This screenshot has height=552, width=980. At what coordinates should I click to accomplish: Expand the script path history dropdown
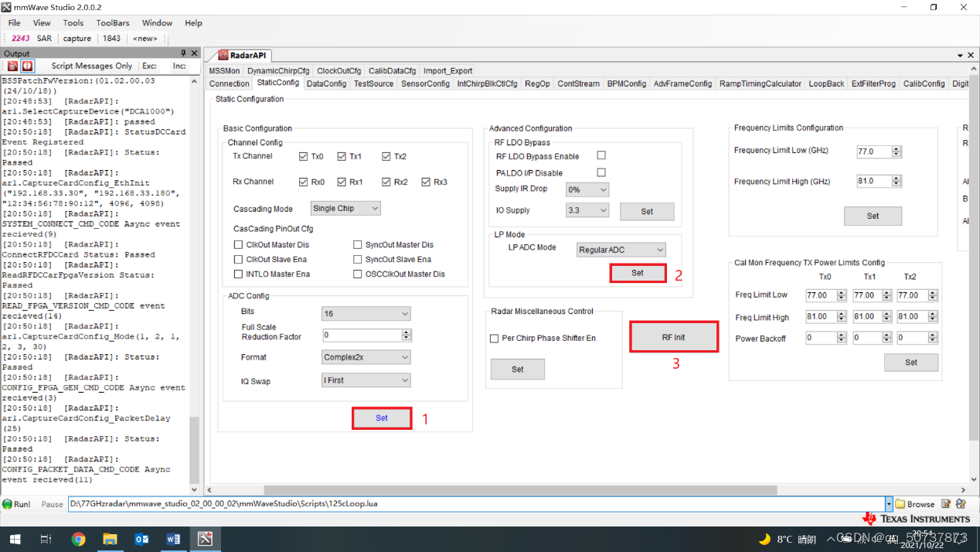point(889,504)
